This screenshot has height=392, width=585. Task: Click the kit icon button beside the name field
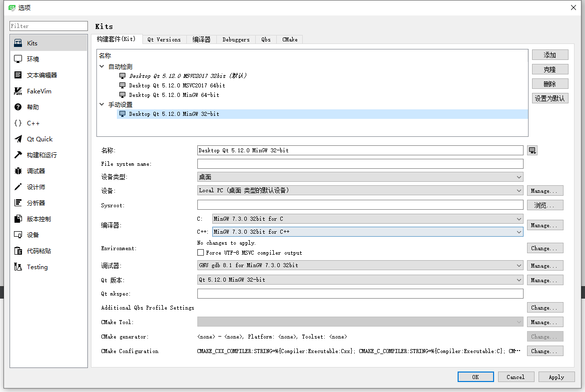(533, 150)
